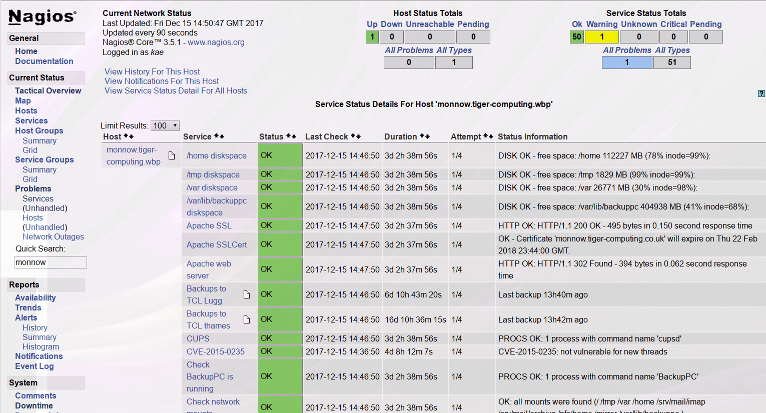The image size is (766, 413).
Task: Click Down header in Host Status Totals
Action: click(x=391, y=24)
